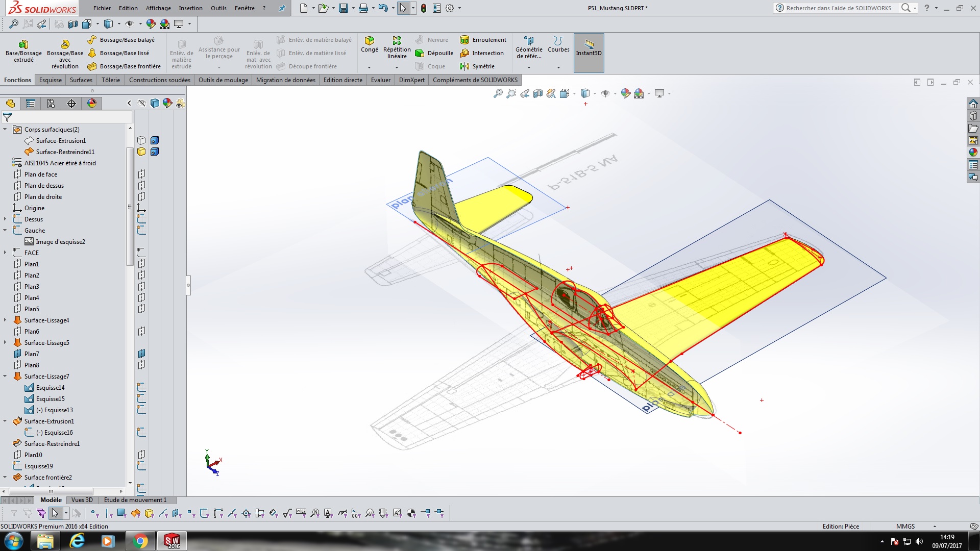Click the Options gear icon
The image size is (980, 551).
[450, 8]
